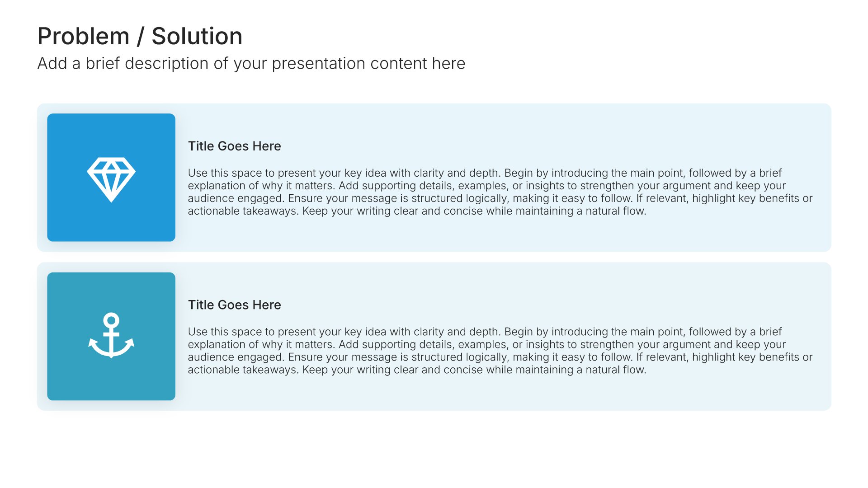The image size is (868, 488).
Task: Click the line starting 'Use this space' in the top card
Action: tap(485, 173)
